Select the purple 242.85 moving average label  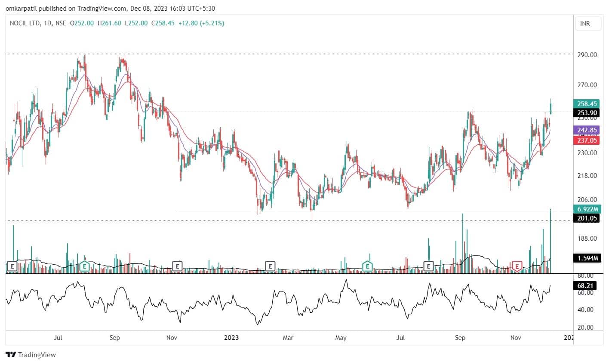[x=586, y=130]
